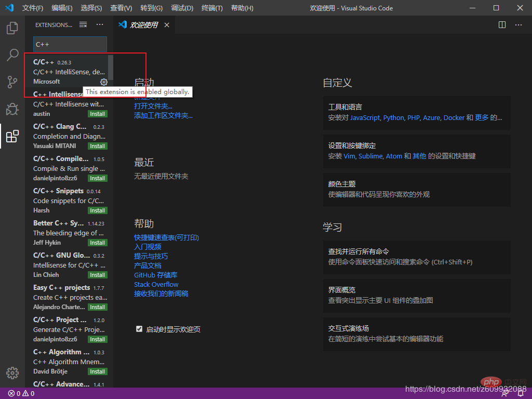Click the Docker link under 工具和语言
Image resolution: width=532 pixels, height=399 pixels.
454,118
